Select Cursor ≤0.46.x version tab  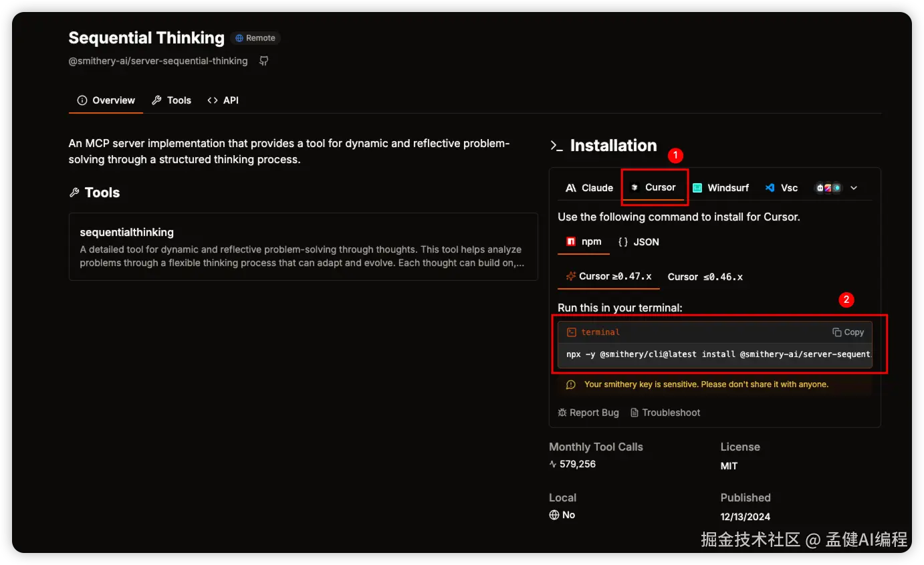[x=705, y=277]
